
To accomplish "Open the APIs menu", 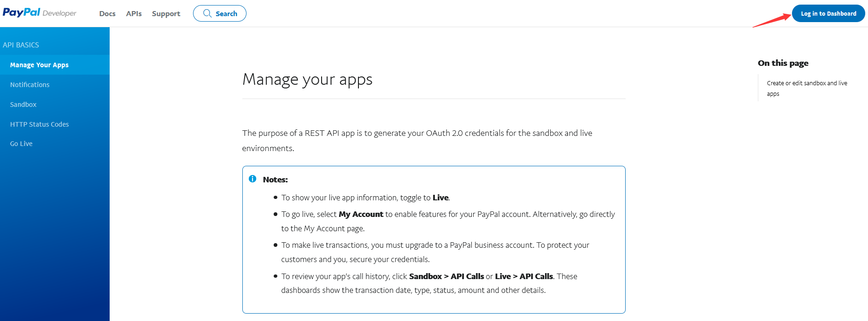I will (x=134, y=14).
